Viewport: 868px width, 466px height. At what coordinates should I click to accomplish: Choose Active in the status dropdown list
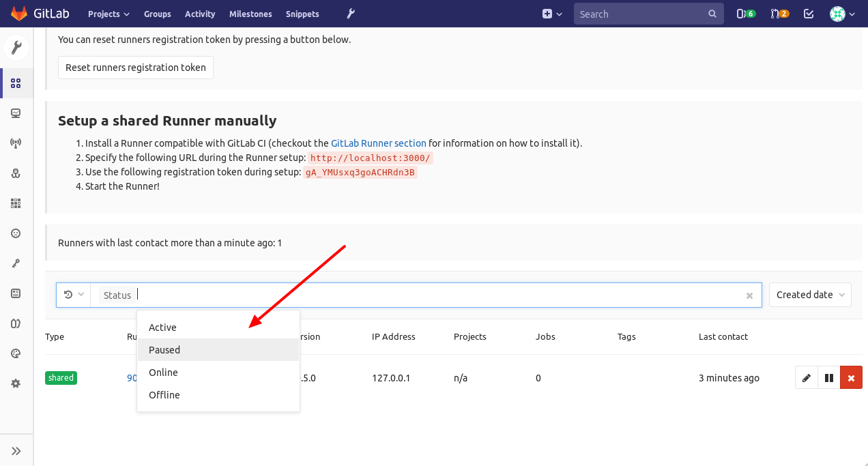click(x=162, y=327)
